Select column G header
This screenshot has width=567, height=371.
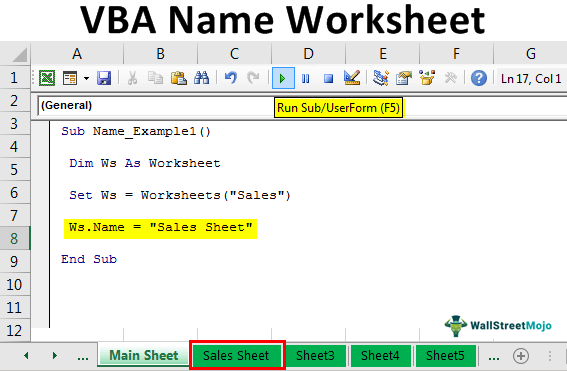[530, 54]
